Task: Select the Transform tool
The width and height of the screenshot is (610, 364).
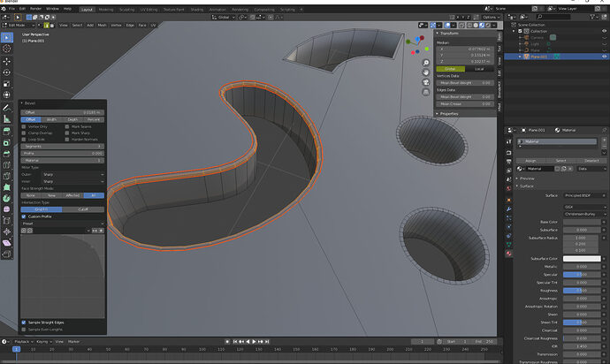Action: [x=6, y=95]
